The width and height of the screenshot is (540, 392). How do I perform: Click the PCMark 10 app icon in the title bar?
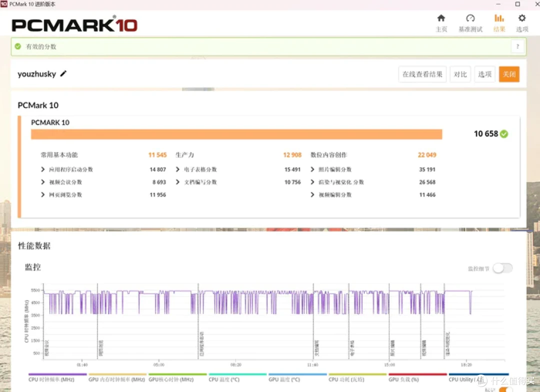[4, 4]
